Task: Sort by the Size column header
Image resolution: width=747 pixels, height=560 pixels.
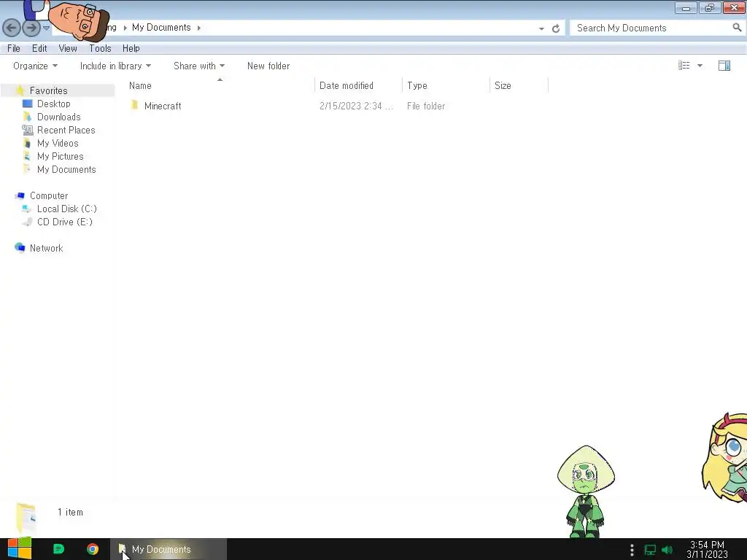Action: 519,86
